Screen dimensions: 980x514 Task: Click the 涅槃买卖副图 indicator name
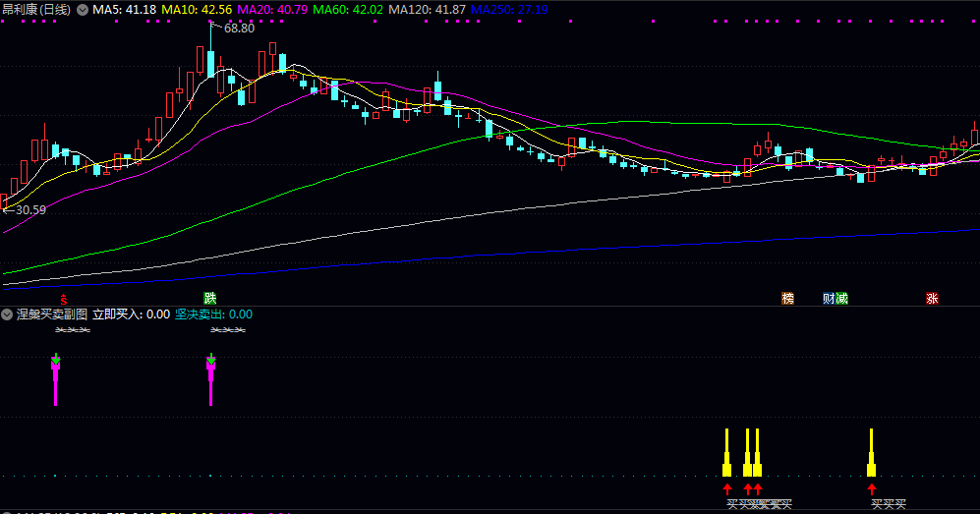[x=52, y=314]
